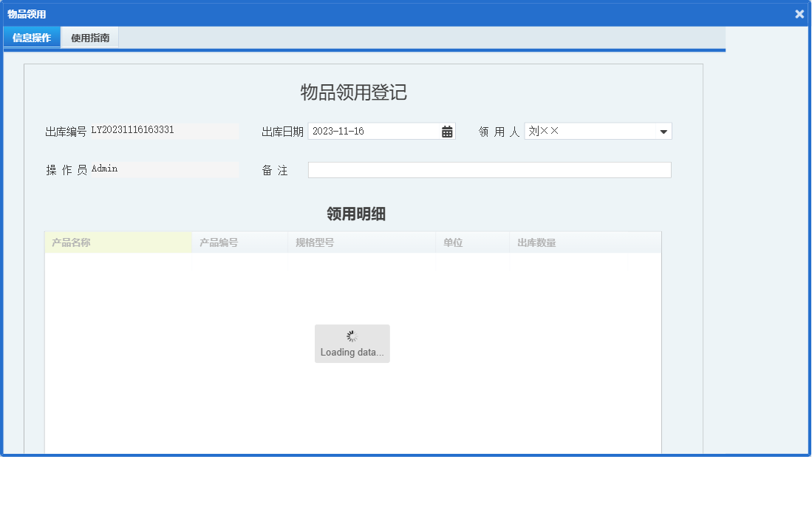Click the loading spinner icon

[352, 335]
